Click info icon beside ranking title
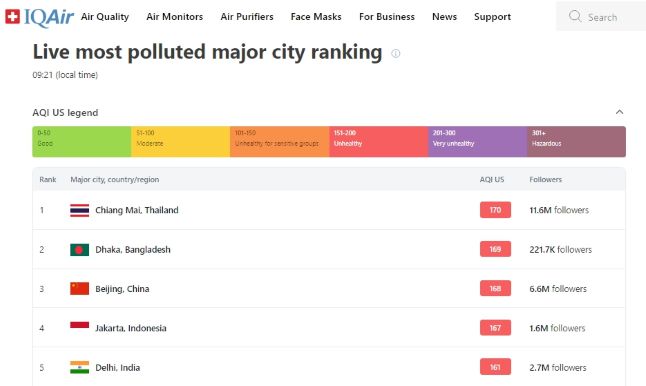646x386 pixels. (x=396, y=53)
